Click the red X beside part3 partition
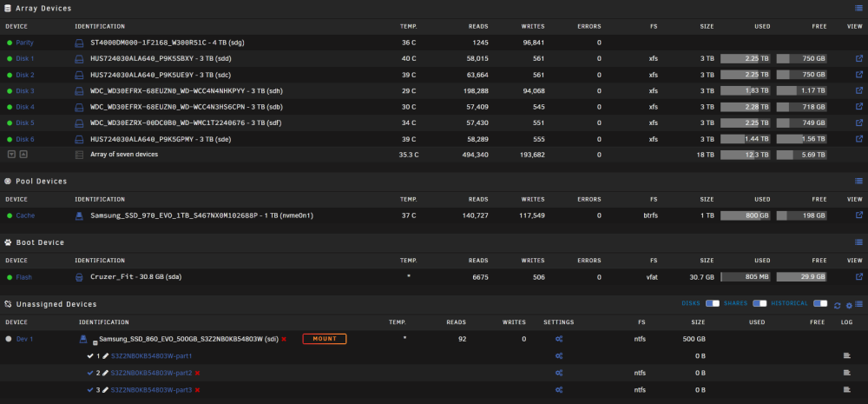Image resolution: width=868 pixels, height=404 pixels. point(197,390)
